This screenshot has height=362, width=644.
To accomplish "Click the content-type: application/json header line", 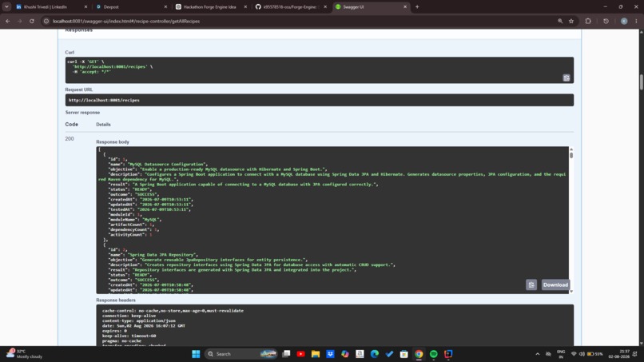I will pyautogui.click(x=139, y=321).
